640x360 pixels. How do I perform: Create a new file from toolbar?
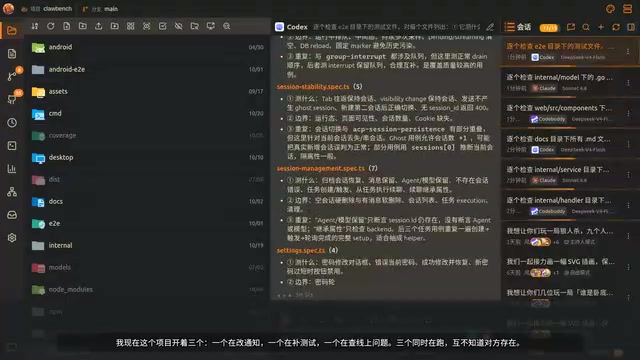point(67,26)
